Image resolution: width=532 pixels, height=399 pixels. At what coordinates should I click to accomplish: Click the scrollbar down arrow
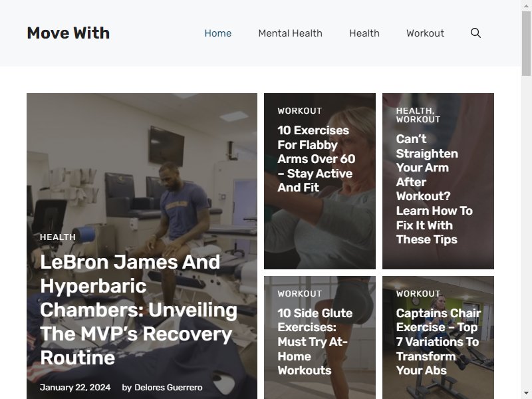526,394
